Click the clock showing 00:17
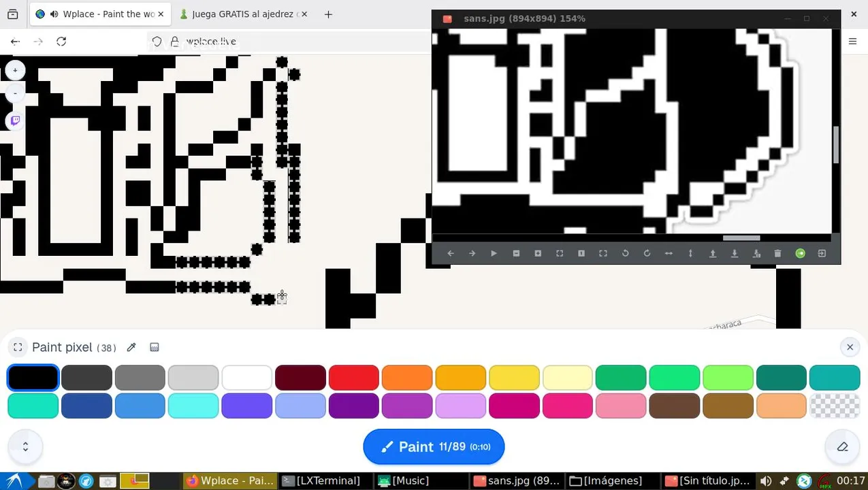This screenshot has width=868, height=490. pos(851,480)
